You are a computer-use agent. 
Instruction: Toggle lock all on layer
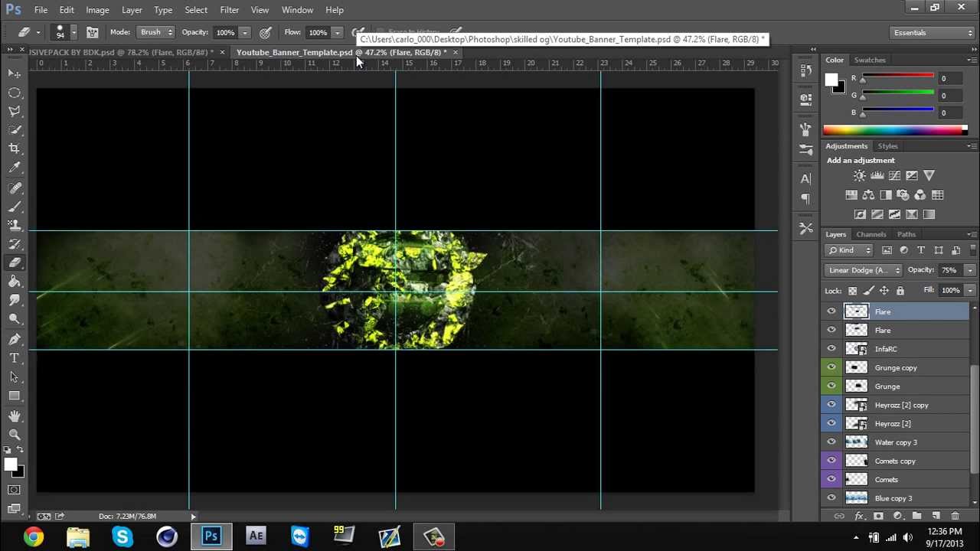[900, 291]
